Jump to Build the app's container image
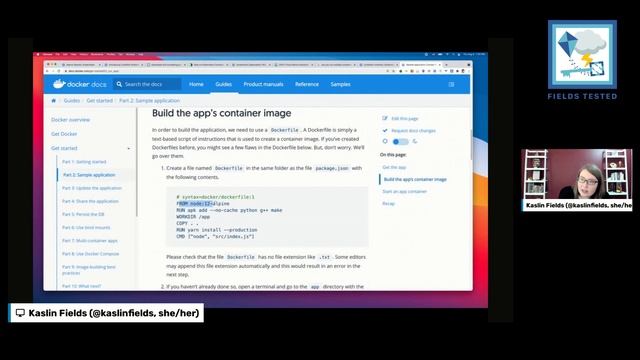 pos(415,179)
